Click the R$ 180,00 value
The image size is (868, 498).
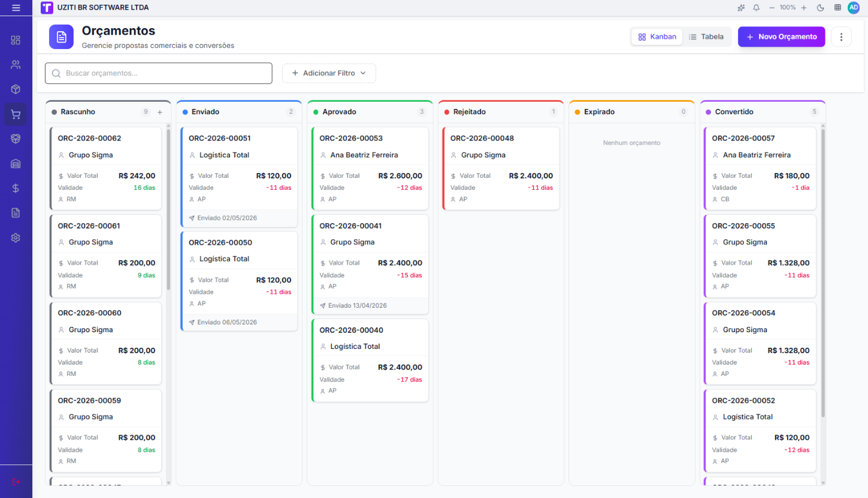click(x=792, y=176)
